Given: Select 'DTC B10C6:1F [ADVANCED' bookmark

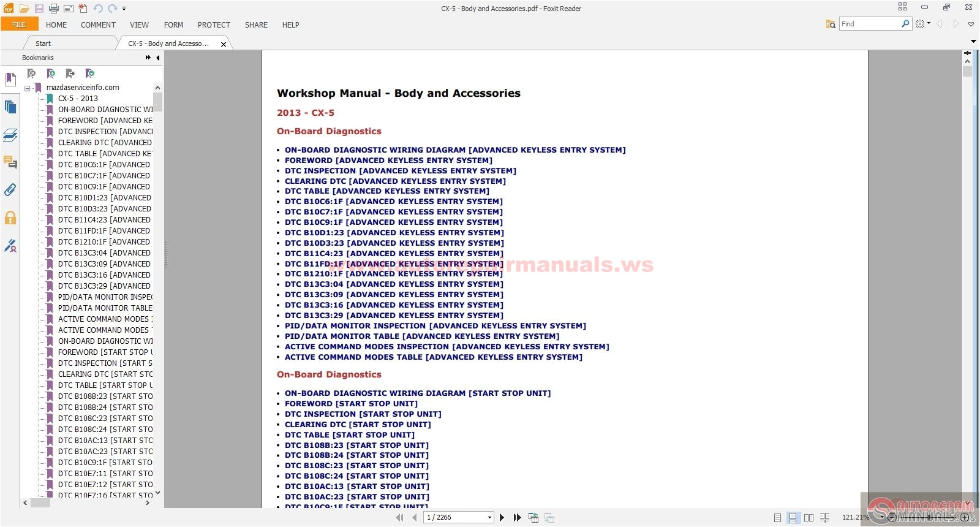Looking at the screenshot, I should click(x=104, y=164).
